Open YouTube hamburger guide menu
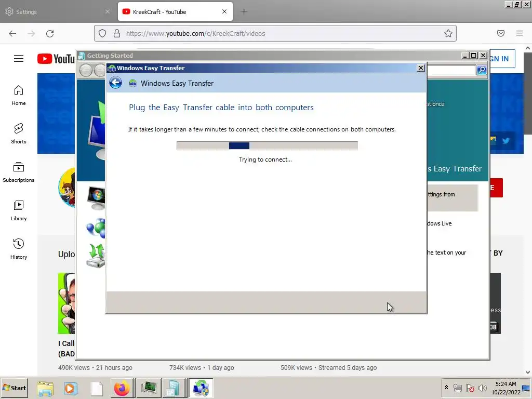This screenshot has height=399, width=532. pos(19,58)
